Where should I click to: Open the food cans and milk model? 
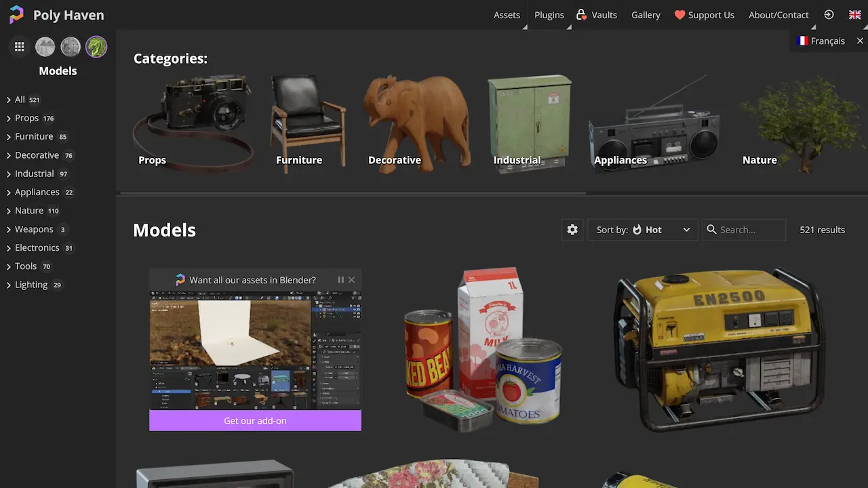pyautogui.click(x=484, y=349)
